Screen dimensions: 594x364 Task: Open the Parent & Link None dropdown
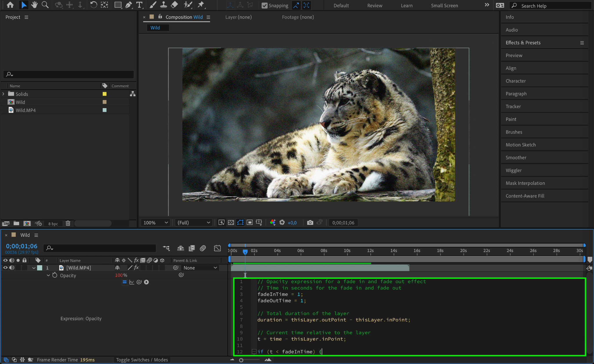[x=200, y=268]
